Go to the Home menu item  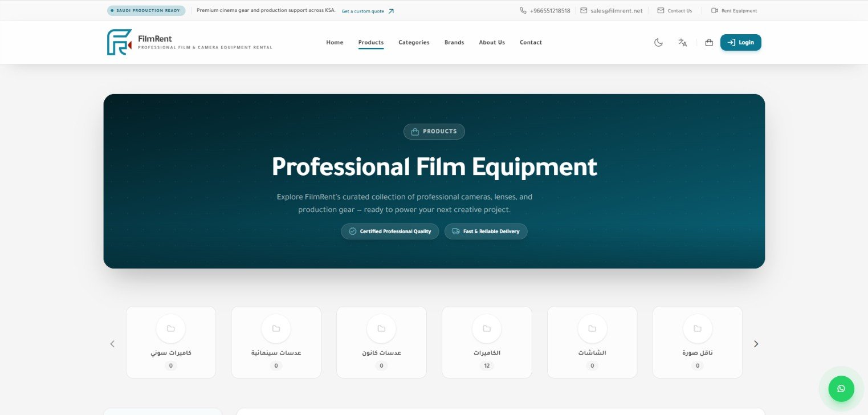coord(335,42)
